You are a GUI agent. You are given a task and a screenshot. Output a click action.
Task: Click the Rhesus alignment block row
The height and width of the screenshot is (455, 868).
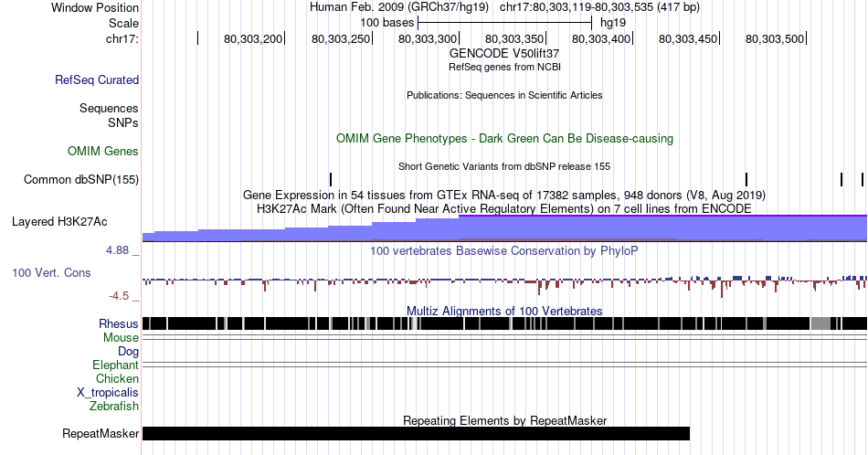point(505,323)
